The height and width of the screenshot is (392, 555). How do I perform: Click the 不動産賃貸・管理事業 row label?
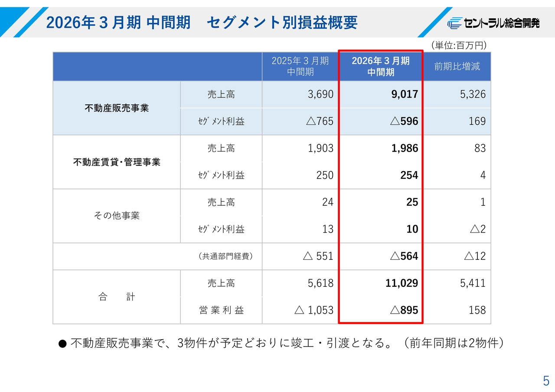(x=117, y=162)
